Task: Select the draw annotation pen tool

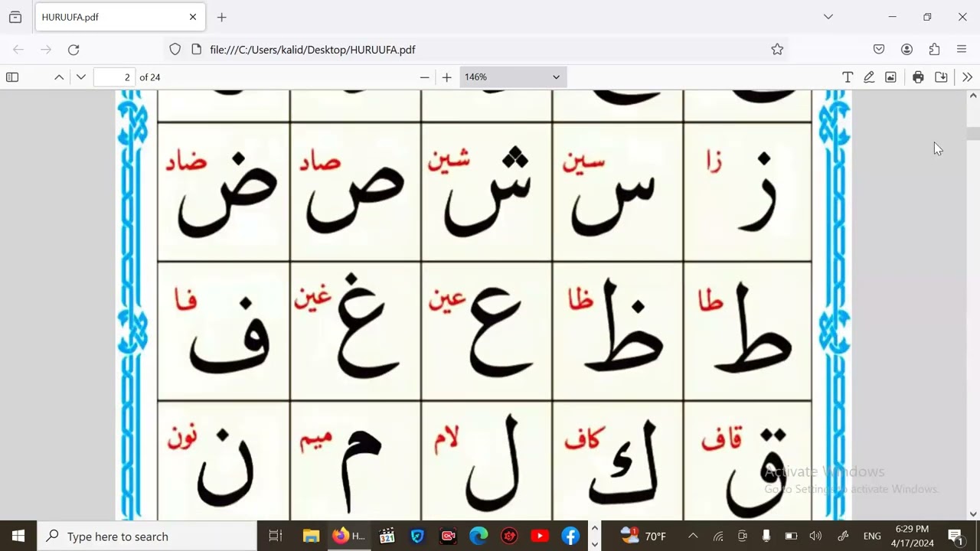Action: 869,77
